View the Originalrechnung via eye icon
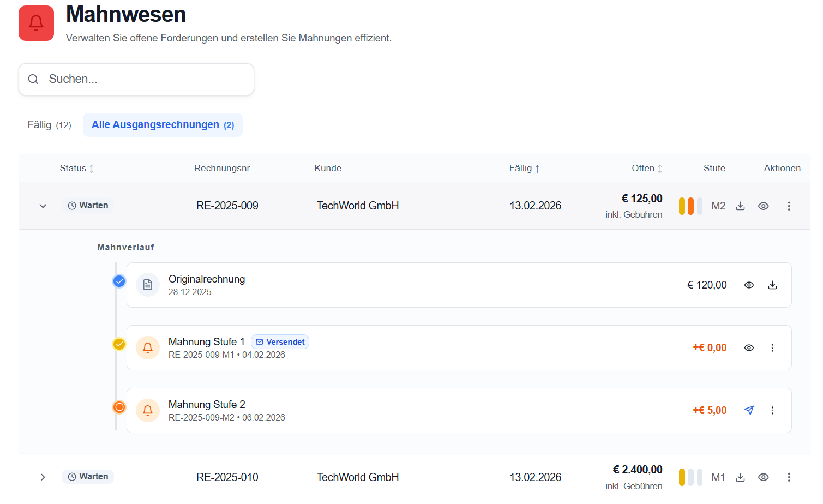The height and width of the screenshot is (504, 823). pyautogui.click(x=749, y=285)
